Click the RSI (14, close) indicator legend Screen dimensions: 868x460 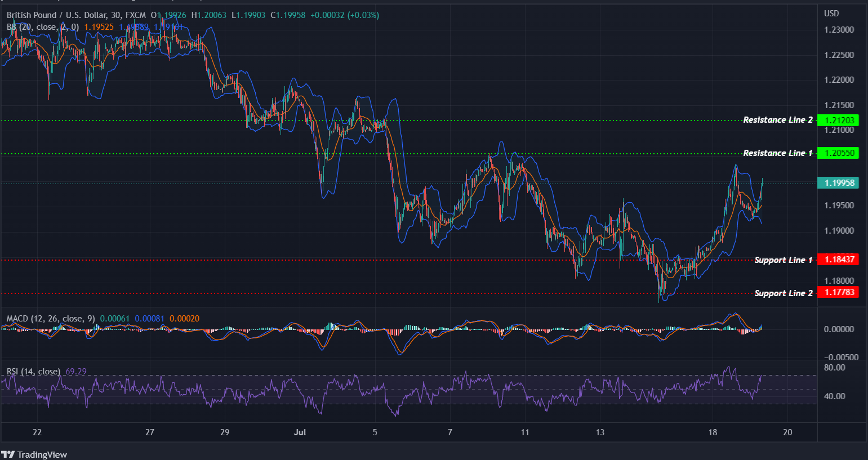coord(33,372)
